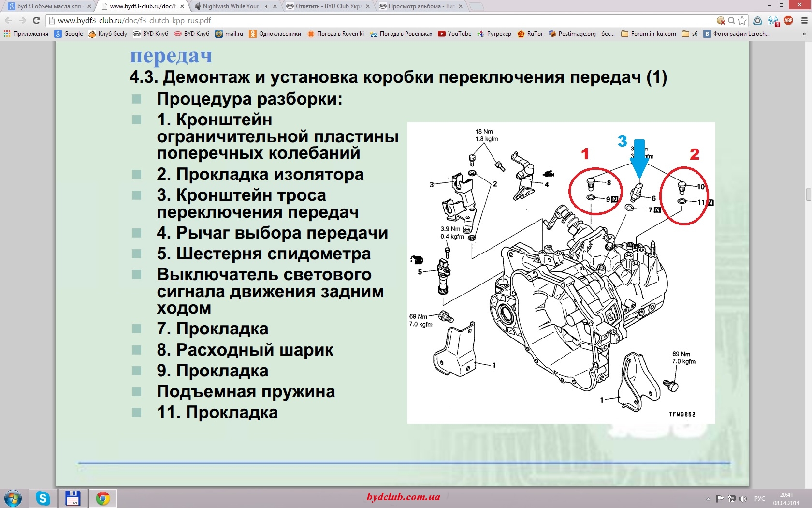Image resolution: width=812 pixels, height=508 pixels.
Task: Open Skype from the taskbar
Action: pyautogui.click(x=43, y=498)
